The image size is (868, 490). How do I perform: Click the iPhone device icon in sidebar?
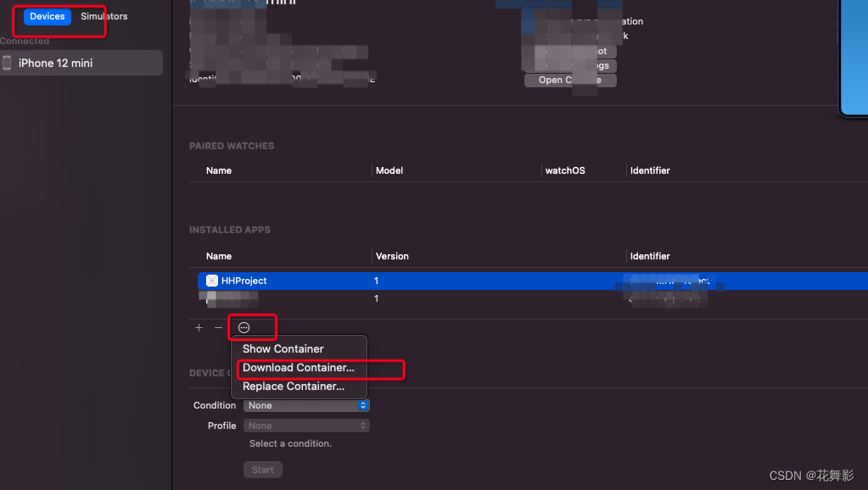pyautogui.click(x=7, y=63)
